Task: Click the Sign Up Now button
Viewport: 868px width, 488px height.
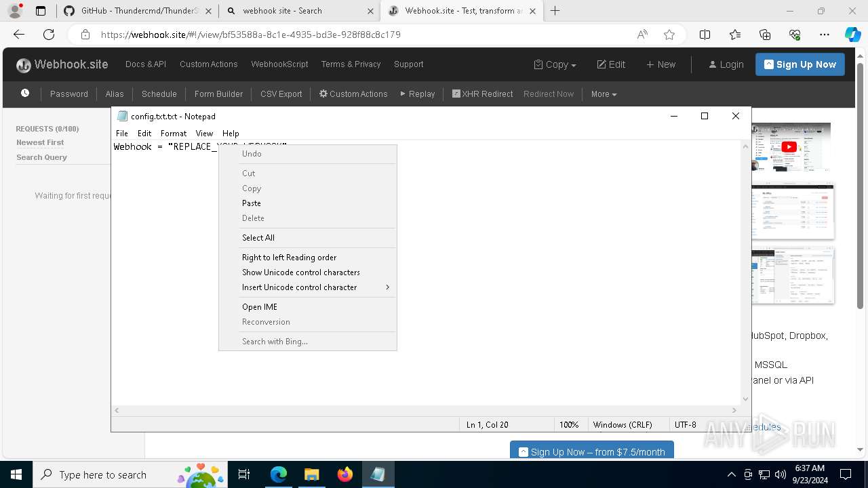Action: [x=800, y=64]
